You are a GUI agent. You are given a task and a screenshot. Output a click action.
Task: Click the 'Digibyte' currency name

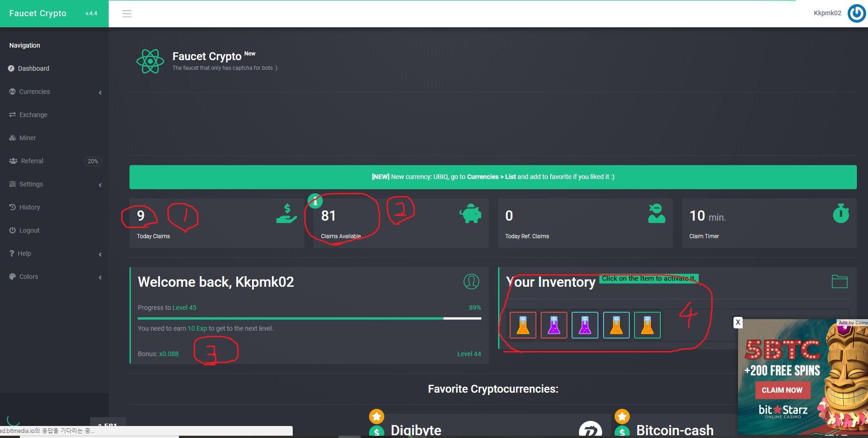point(416,431)
